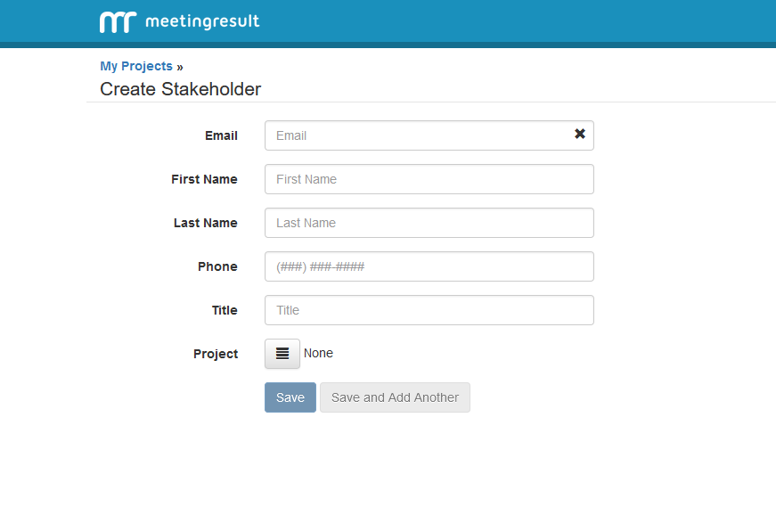Select the Last Name text box

pyautogui.click(x=429, y=223)
